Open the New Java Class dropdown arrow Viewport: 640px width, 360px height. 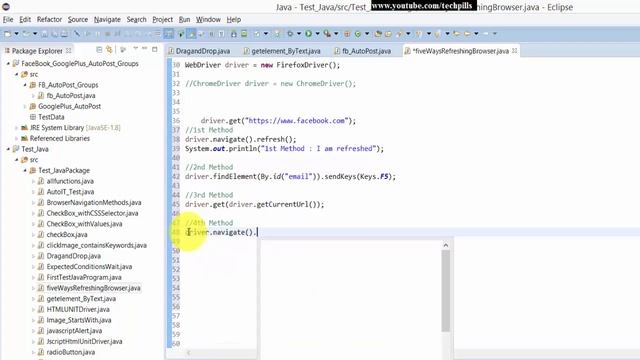point(367,34)
